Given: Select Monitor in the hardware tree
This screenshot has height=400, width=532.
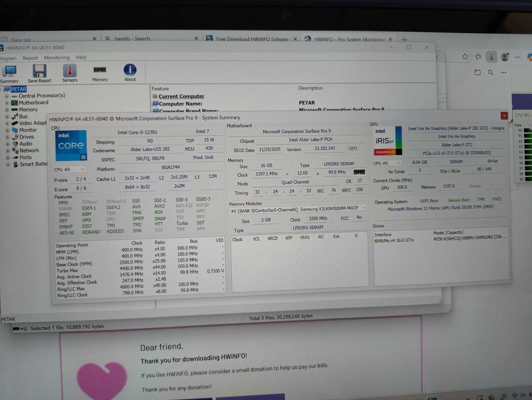Looking at the screenshot, I should 28,130.
